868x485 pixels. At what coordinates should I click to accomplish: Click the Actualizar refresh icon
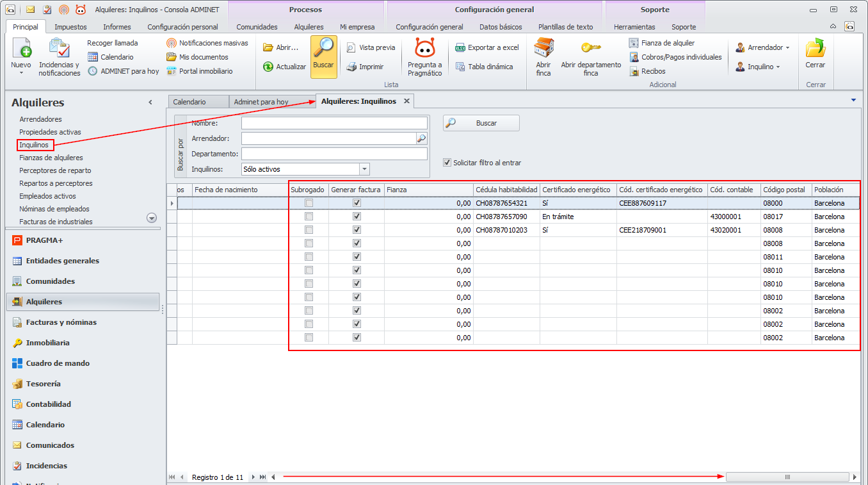269,67
